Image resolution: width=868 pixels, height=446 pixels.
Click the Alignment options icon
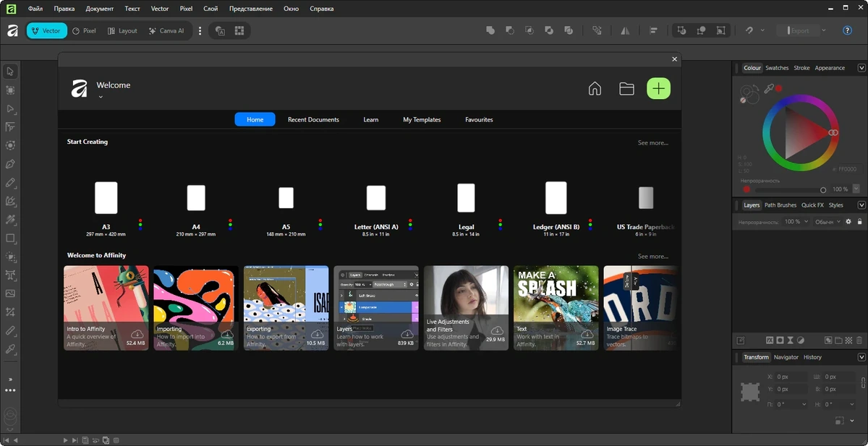click(653, 31)
